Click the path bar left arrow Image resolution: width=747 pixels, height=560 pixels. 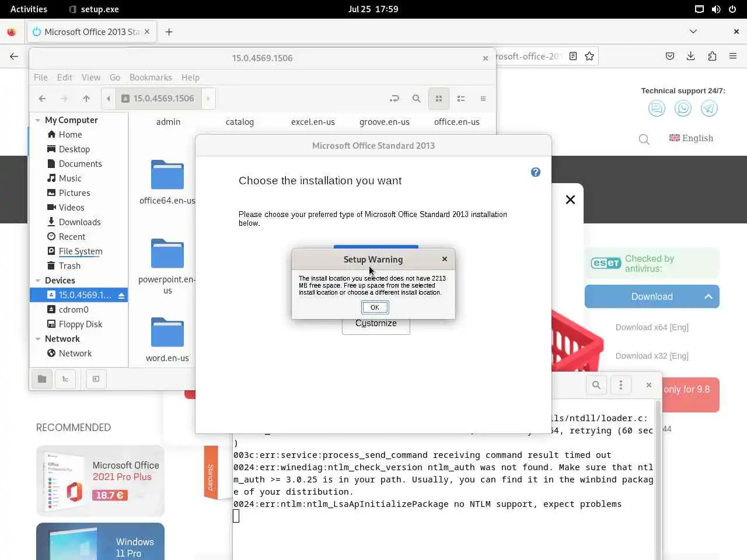pyautogui.click(x=109, y=99)
